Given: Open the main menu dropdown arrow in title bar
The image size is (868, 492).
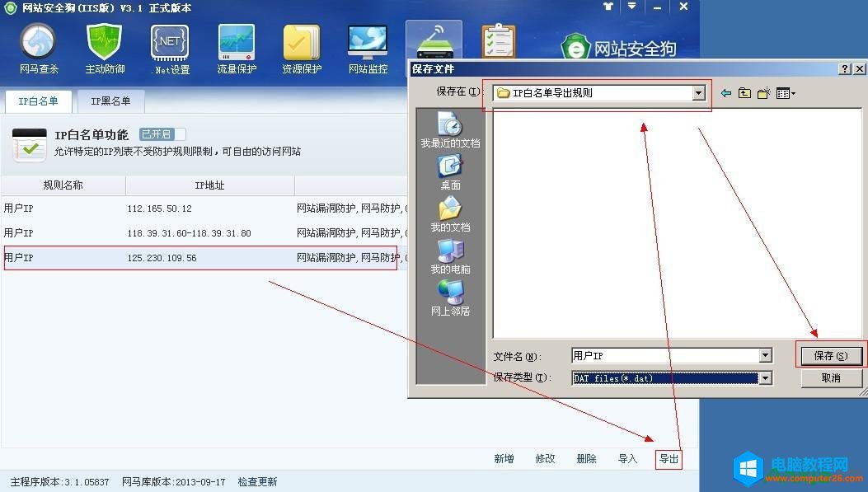Looking at the screenshot, I should (x=631, y=7).
